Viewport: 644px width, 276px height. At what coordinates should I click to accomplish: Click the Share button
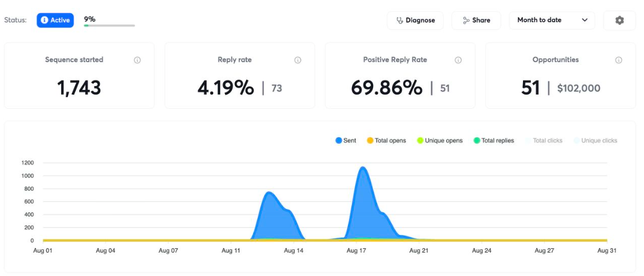point(476,20)
